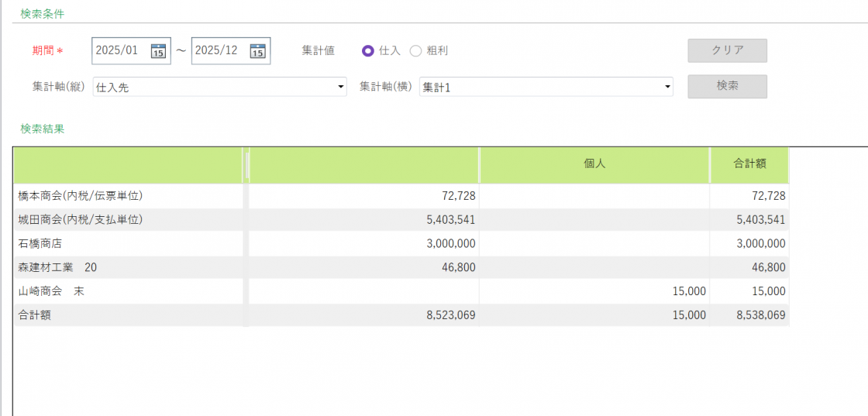
Task: Select the 粗利 radio button
Action: [x=415, y=51]
